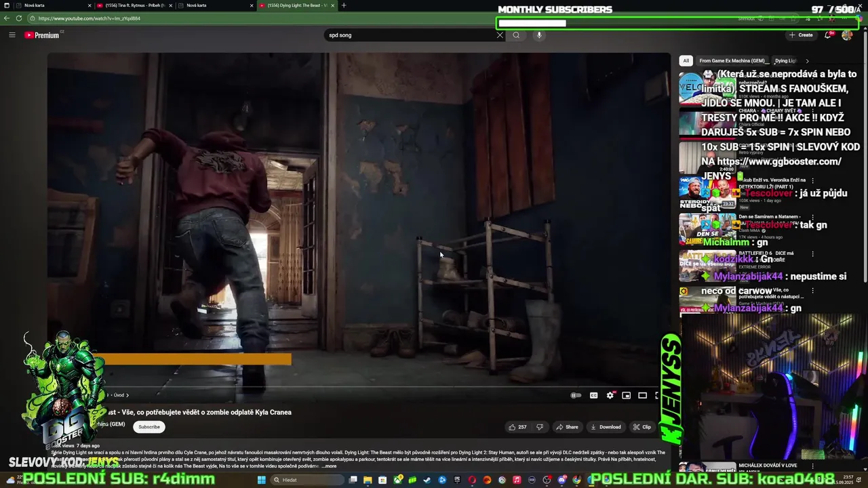This screenshot has width=868, height=488.
Task: Open the Xbox app taskbar icon
Action: pos(397,480)
